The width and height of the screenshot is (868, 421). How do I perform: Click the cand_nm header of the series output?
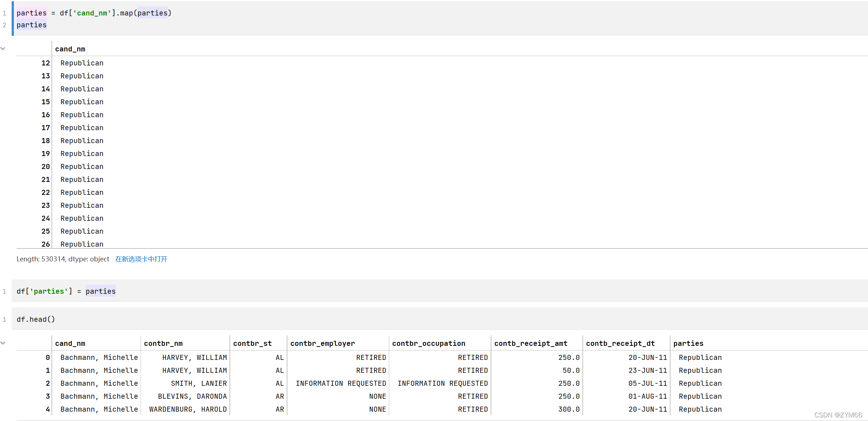70,49
